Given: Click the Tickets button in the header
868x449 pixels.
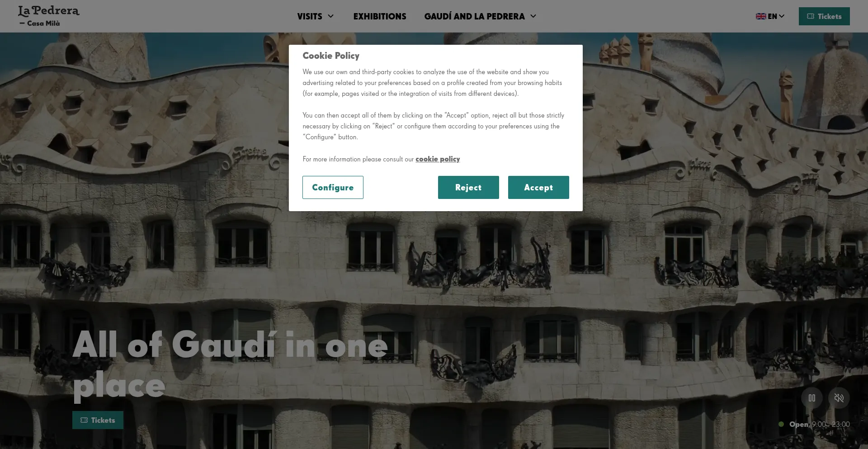Looking at the screenshot, I should pyautogui.click(x=824, y=16).
